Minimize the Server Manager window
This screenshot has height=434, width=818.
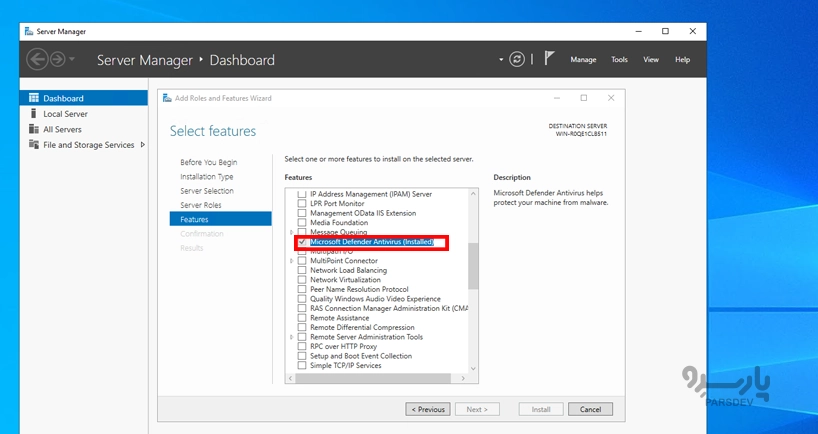click(639, 31)
